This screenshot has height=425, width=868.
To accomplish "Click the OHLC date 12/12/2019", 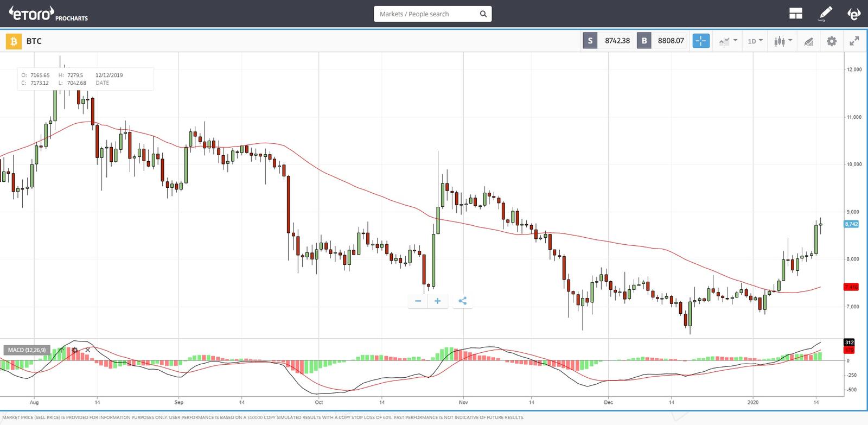I will point(109,75).
